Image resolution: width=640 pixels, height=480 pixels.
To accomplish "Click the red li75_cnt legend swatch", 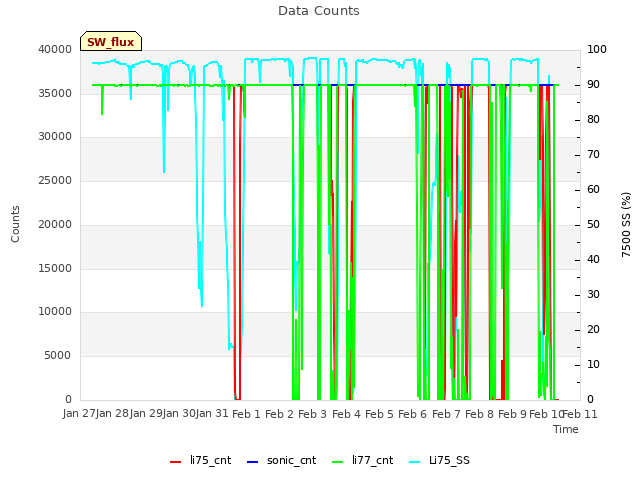I will click(x=176, y=462).
